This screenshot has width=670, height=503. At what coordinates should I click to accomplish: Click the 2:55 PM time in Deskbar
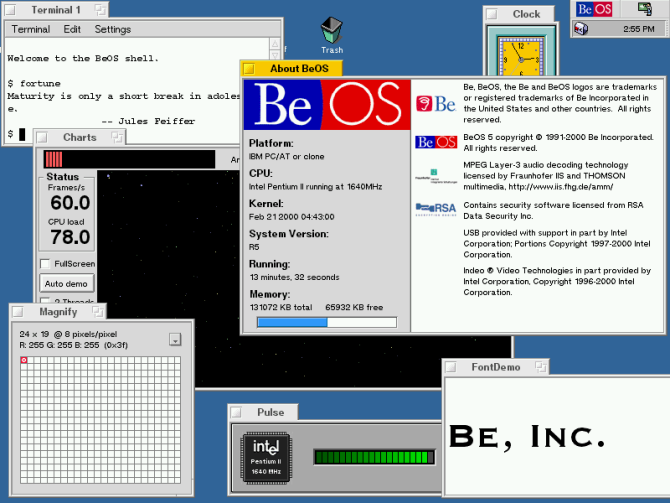(638, 29)
